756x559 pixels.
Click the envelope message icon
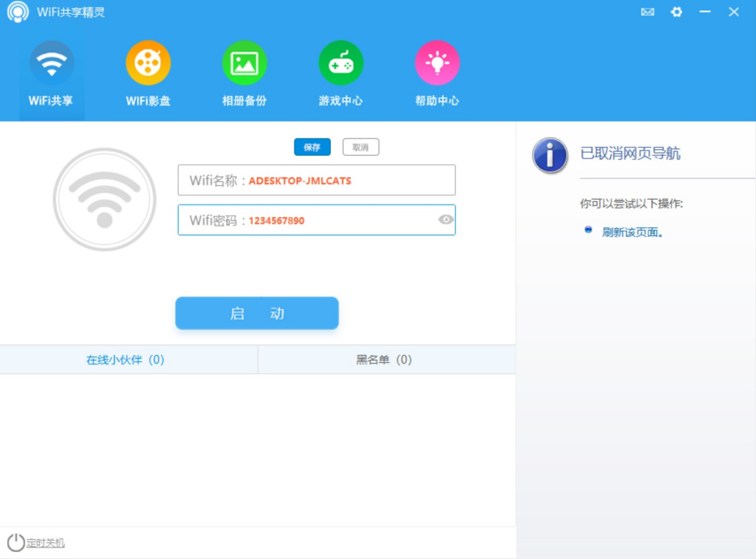click(647, 12)
